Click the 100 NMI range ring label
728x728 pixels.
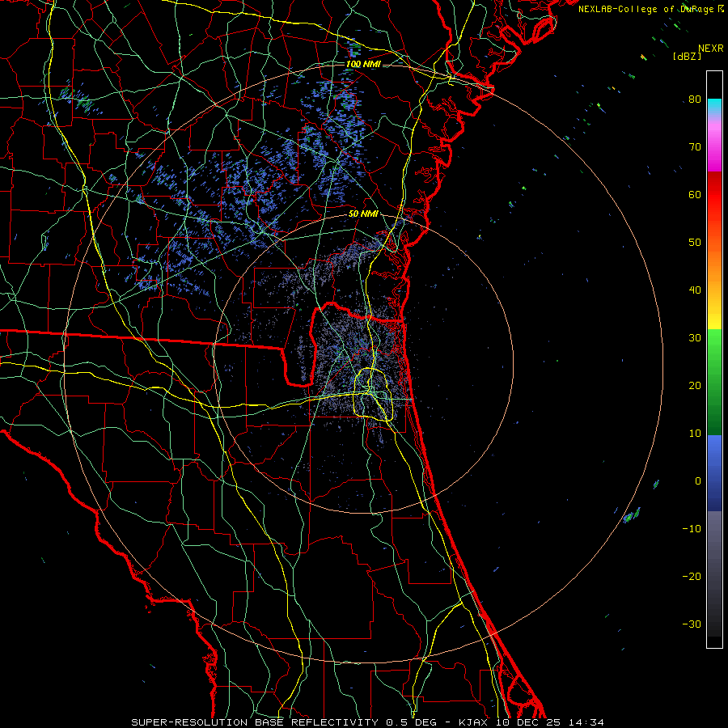point(363,64)
